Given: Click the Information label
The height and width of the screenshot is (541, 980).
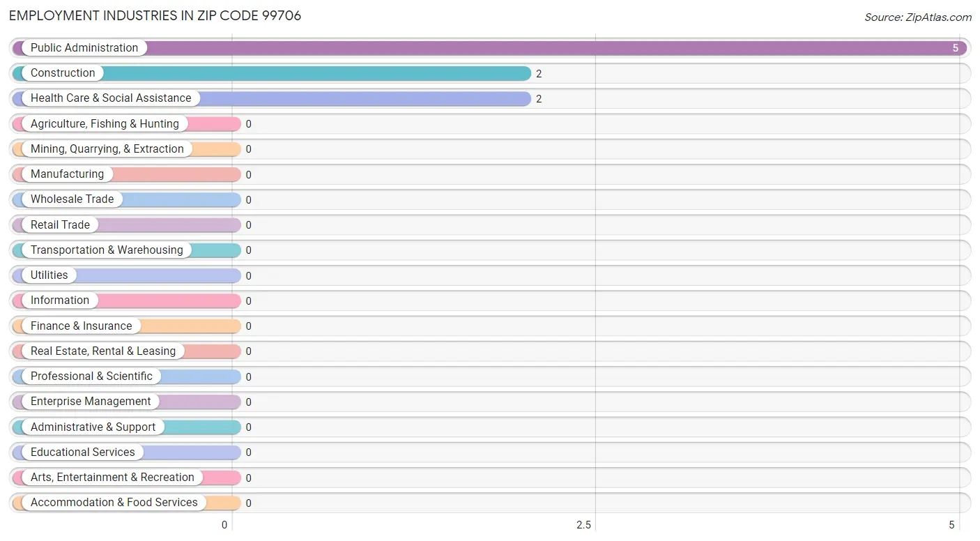Looking at the screenshot, I should coord(60,300).
